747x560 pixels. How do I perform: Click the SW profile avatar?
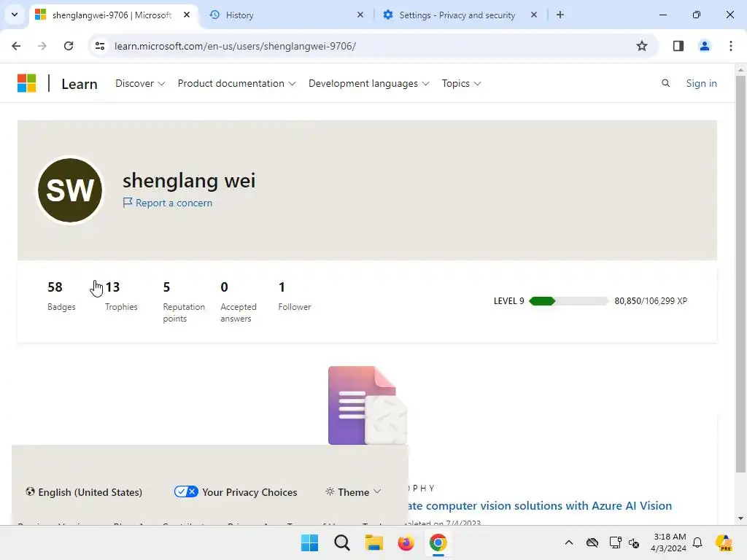click(70, 190)
